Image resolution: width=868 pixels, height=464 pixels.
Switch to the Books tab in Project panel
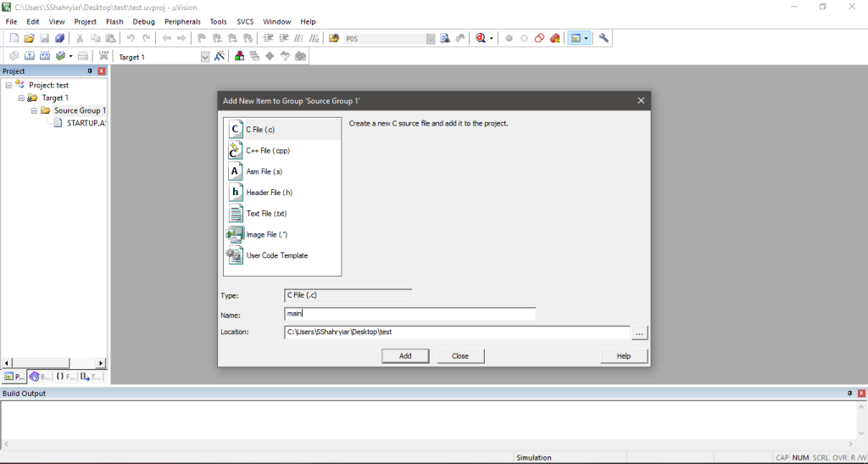tap(40, 377)
